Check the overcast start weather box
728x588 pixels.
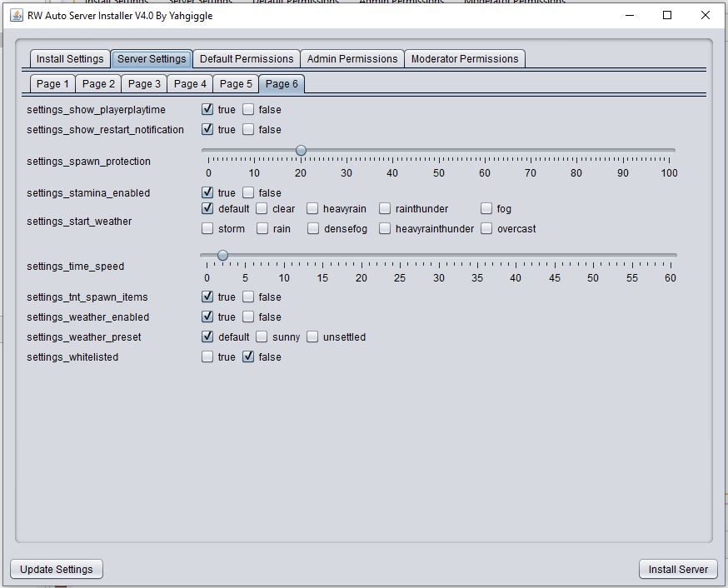tap(487, 229)
